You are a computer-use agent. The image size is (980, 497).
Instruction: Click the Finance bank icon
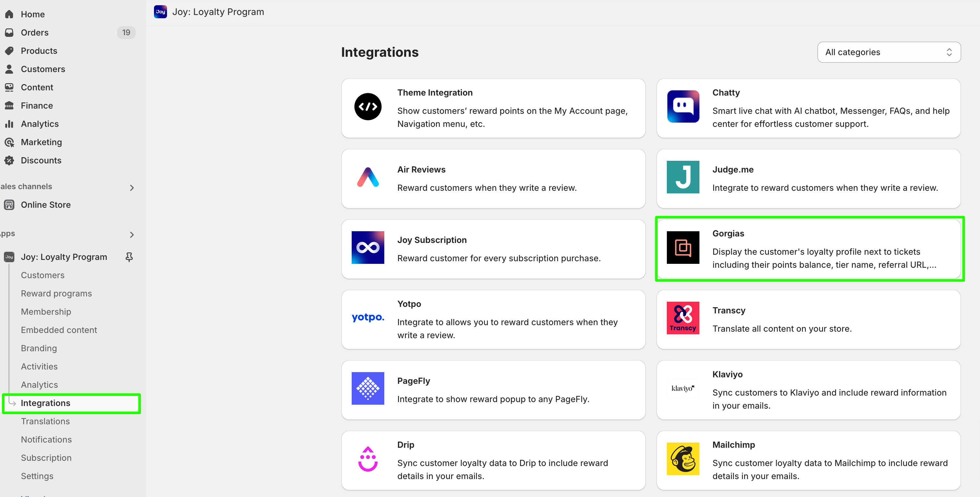[x=9, y=105]
